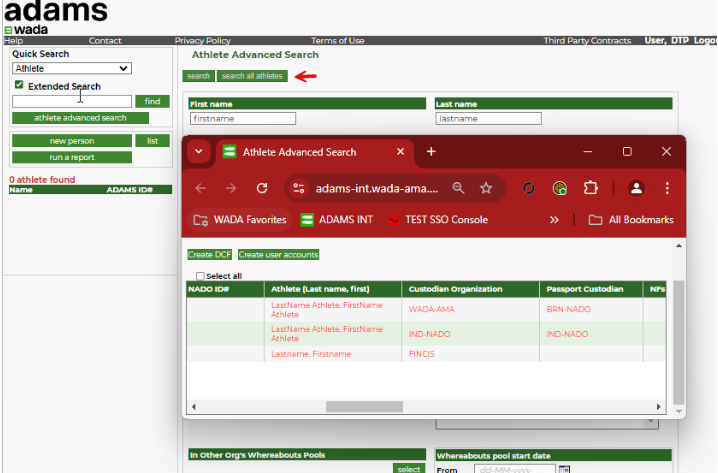Open the partially hidden dropdown below popup
Image resolution: width=718 pixels, height=473 pixels.
[x=547, y=424]
